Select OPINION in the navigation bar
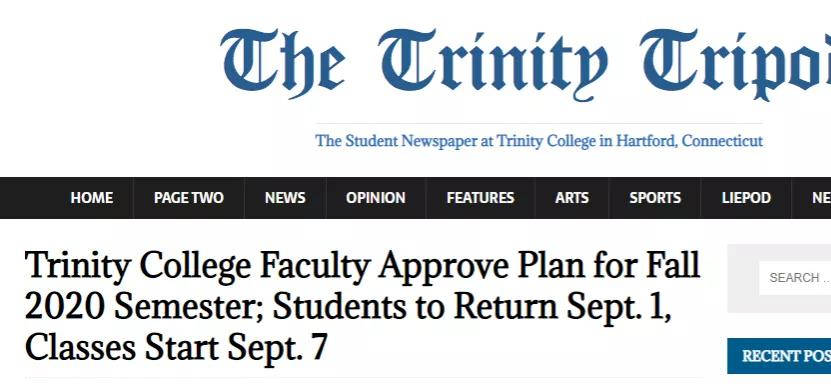 [376, 198]
